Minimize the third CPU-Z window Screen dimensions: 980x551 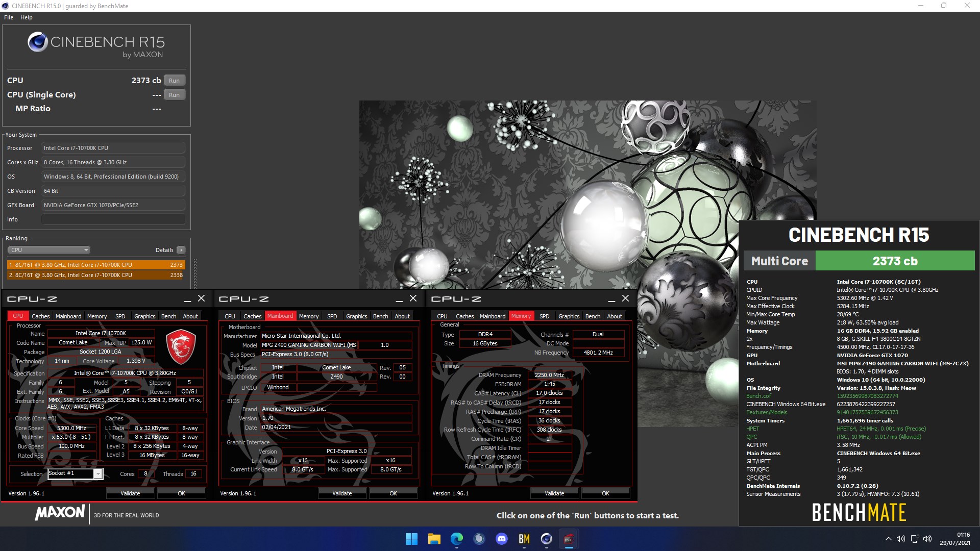point(611,299)
